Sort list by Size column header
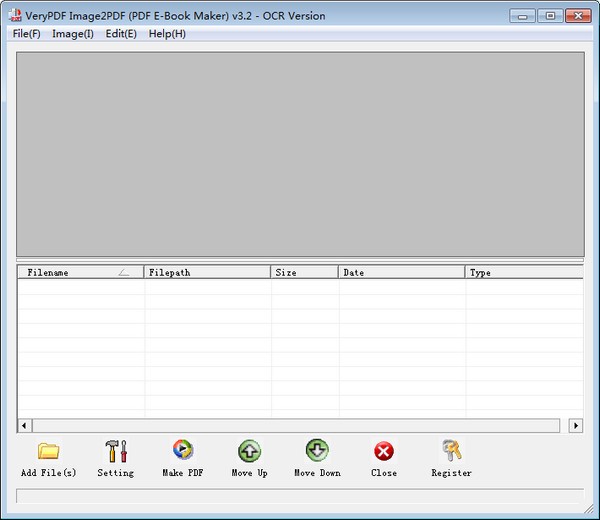 pyautogui.click(x=304, y=272)
